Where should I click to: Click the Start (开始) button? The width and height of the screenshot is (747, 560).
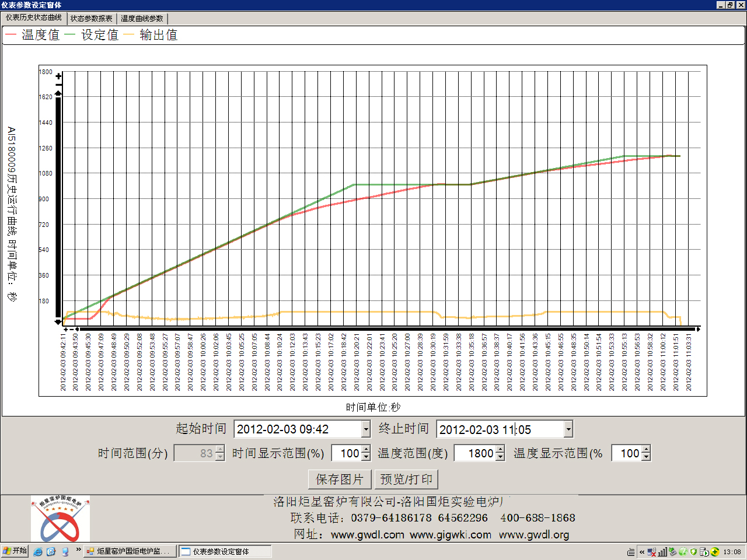(x=15, y=551)
